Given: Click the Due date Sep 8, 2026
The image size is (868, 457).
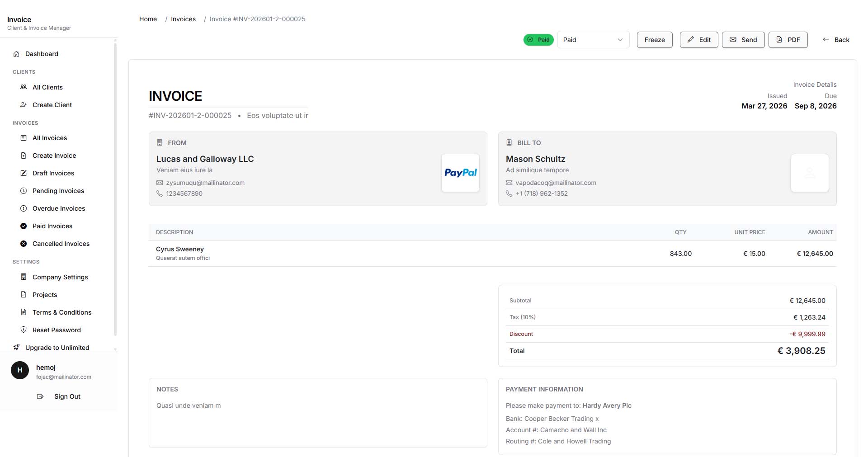Looking at the screenshot, I should pos(816,106).
